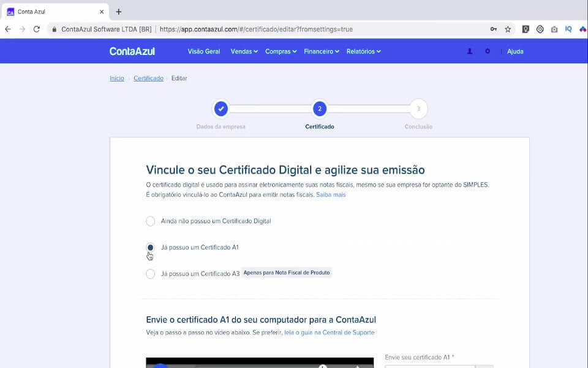Open 'leia o guia na Central de Suporte'

point(330,332)
